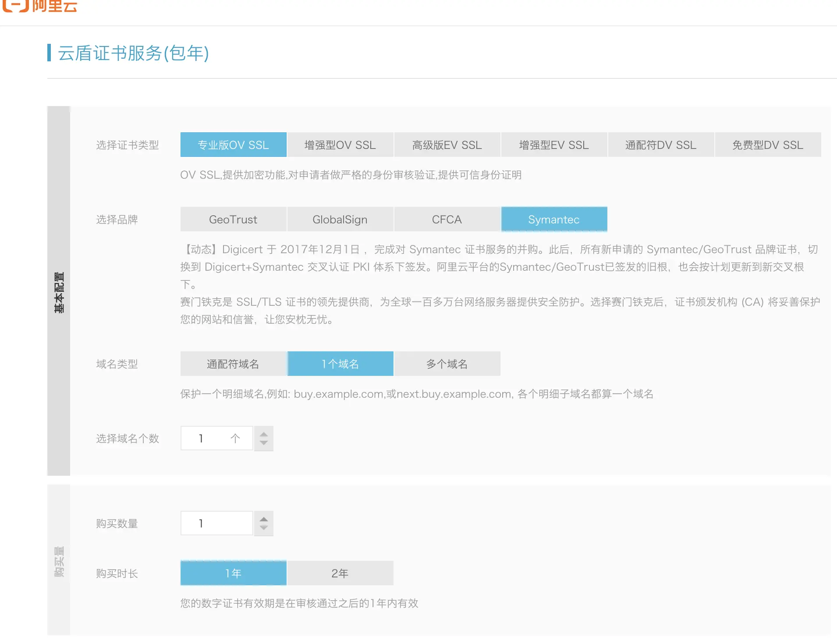
Task: Select the 1年 purchase duration
Action: tap(233, 573)
